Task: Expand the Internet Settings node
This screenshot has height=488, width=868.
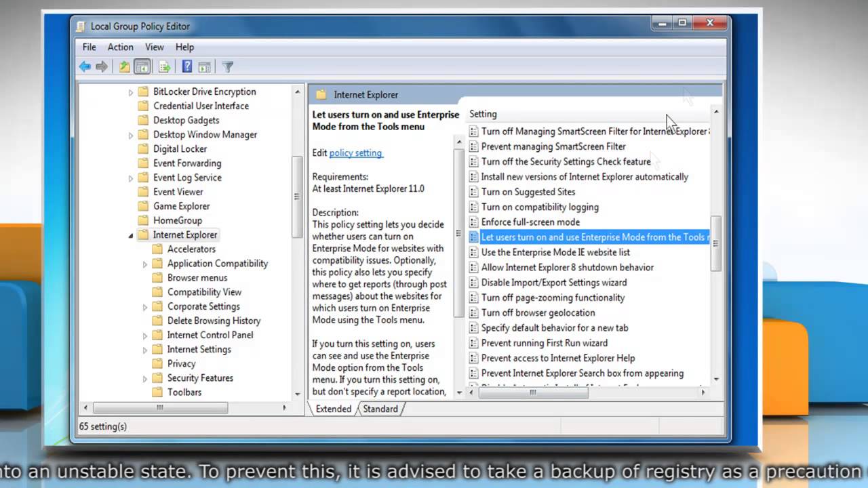Action: [145, 350]
